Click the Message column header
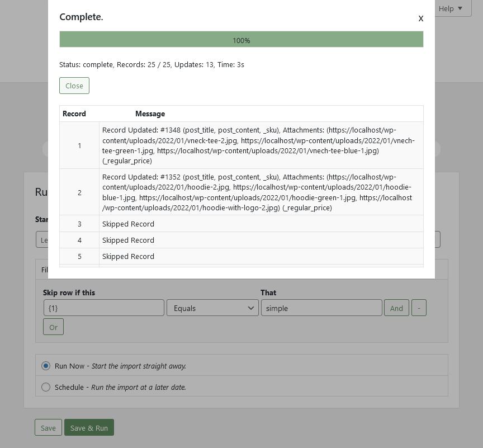The height and width of the screenshot is (448, 483). (150, 114)
